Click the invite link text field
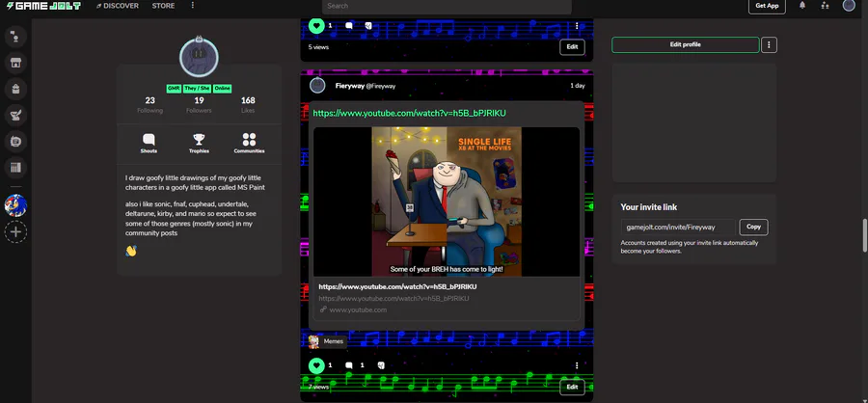Image resolution: width=868 pixels, height=403 pixels. [678, 227]
